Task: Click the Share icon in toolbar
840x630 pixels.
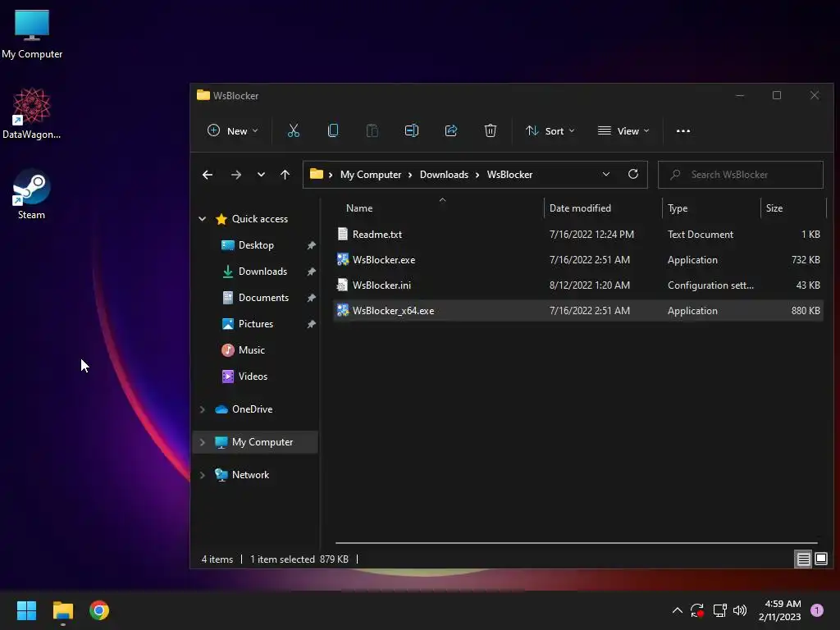Action: pyautogui.click(x=451, y=130)
